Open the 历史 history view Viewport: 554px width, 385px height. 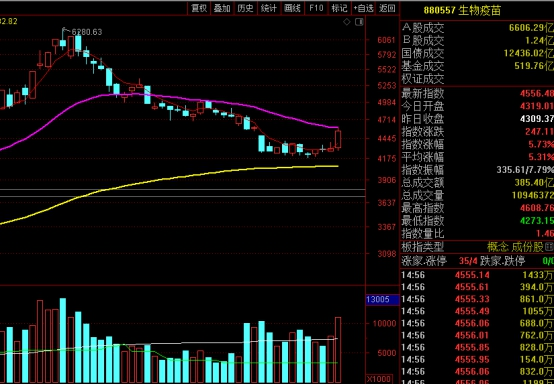(x=245, y=8)
